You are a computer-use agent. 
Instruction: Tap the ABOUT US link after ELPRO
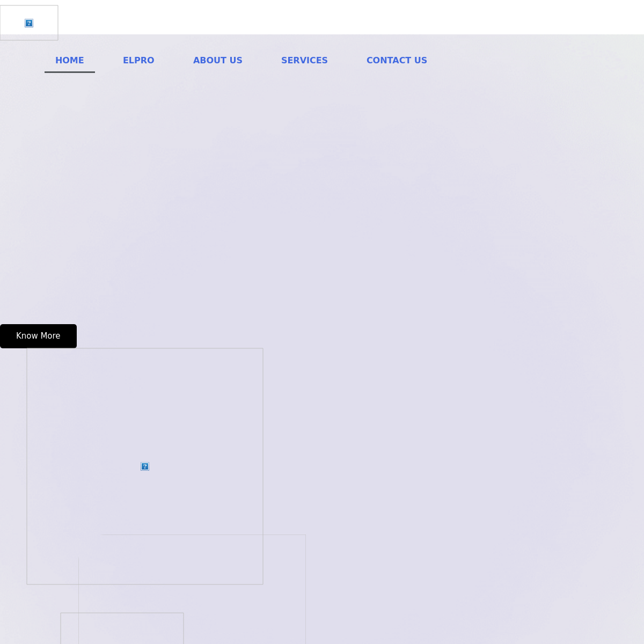point(218,61)
